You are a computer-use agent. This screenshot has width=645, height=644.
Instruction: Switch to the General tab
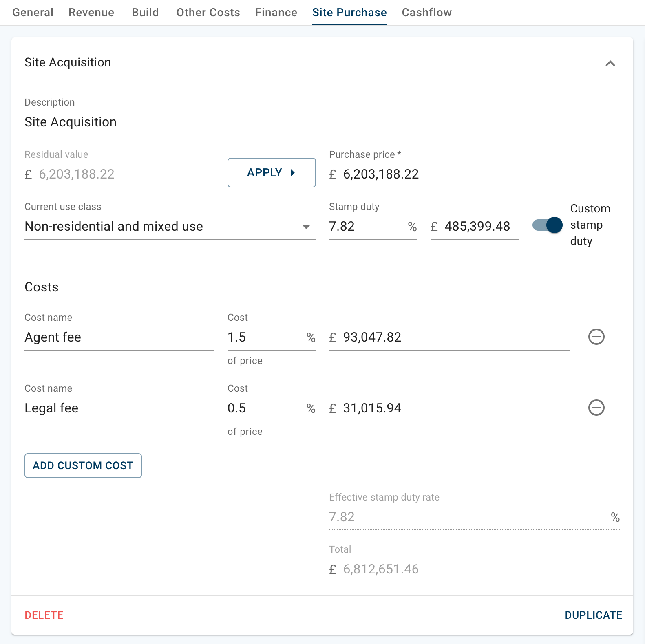(x=33, y=13)
